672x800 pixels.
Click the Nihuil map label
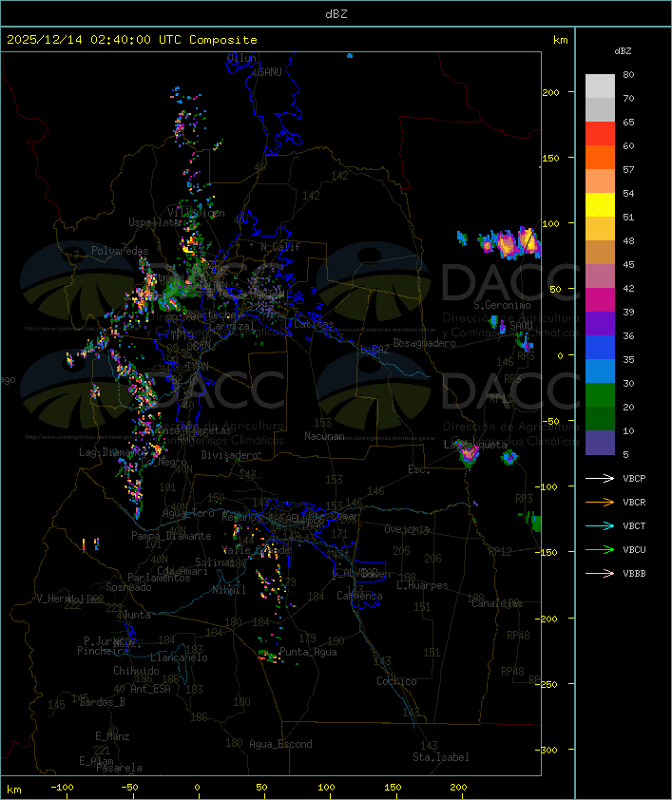pos(229,590)
